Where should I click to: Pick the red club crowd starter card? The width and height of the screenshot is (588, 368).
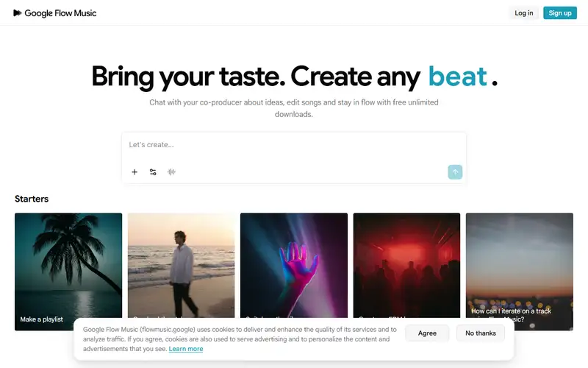[406, 266]
